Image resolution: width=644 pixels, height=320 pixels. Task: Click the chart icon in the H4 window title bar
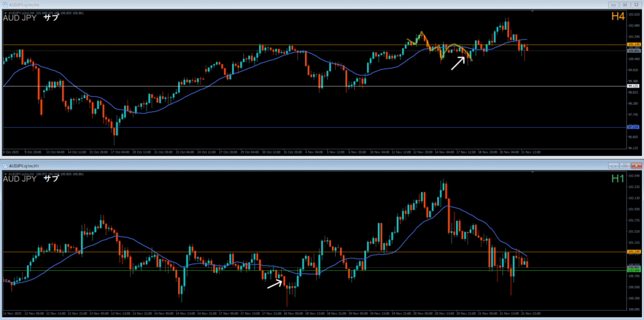pyautogui.click(x=5, y=4)
